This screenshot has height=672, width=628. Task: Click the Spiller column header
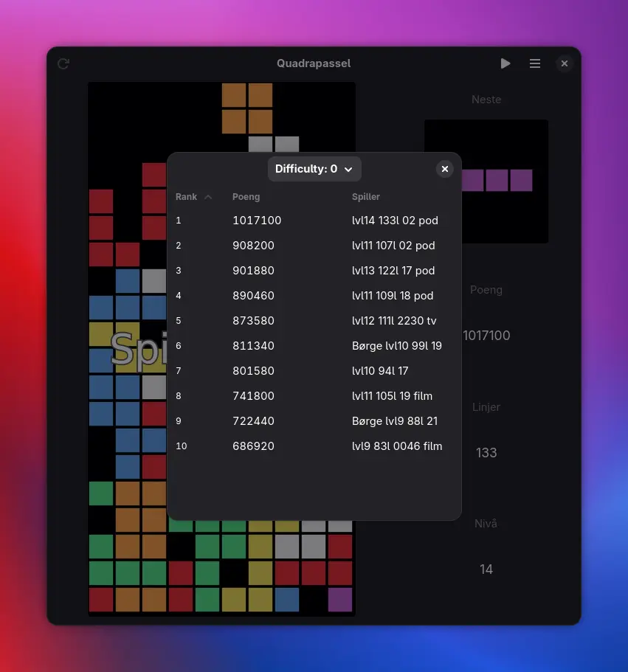(366, 197)
